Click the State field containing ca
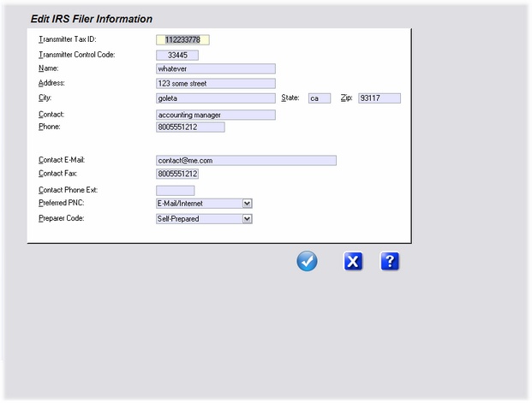532x403 pixels. pyautogui.click(x=320, y=98)
